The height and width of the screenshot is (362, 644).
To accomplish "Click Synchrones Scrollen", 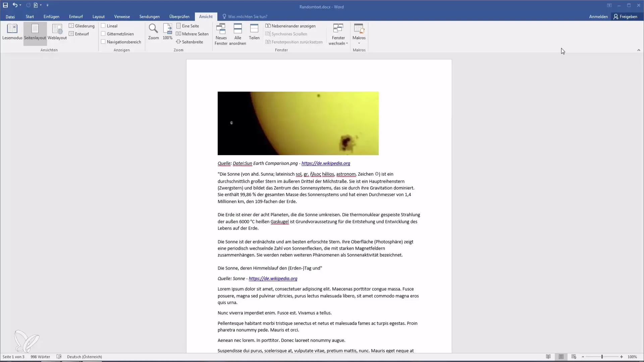I will [286, 34].
